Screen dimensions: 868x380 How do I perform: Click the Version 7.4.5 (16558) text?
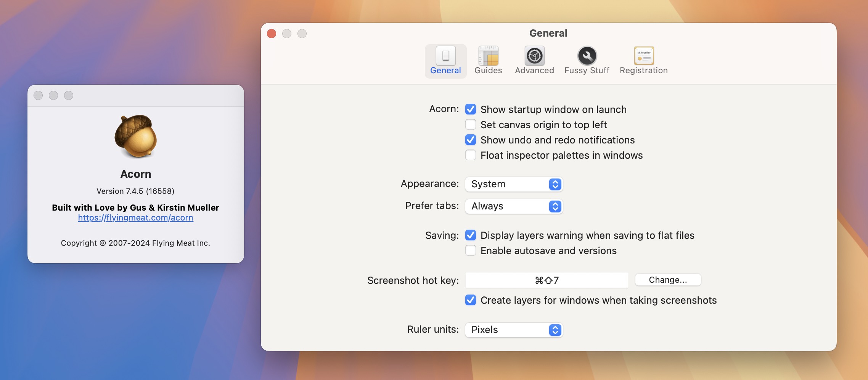tap(135, 191)
